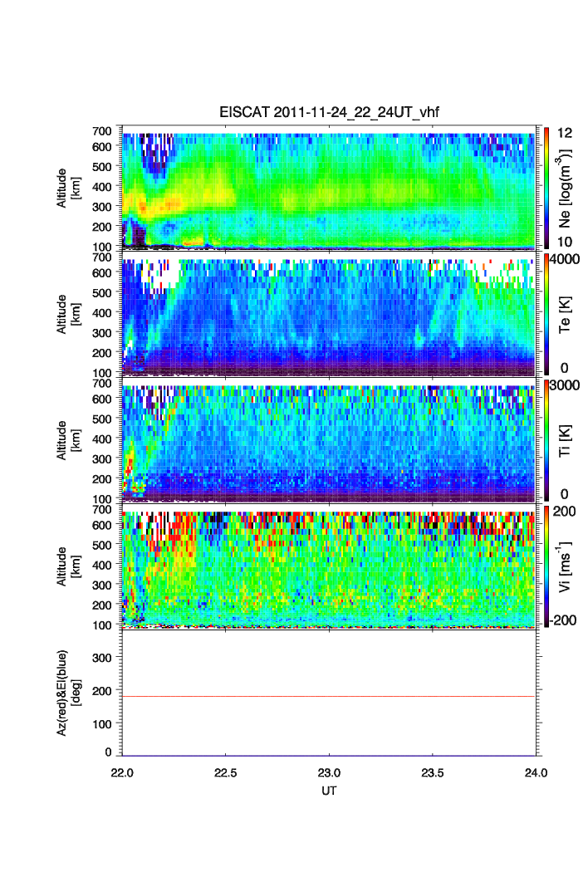Screen dimensions: 588x882
Task: Click the 24.0 time tick label
Action: point(536,773)
